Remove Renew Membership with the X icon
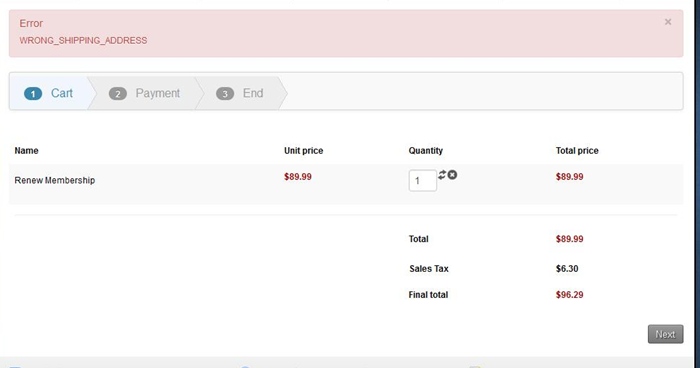Viewport: 700px width, 368px height. pyautogui.click(x=452, y=175)
